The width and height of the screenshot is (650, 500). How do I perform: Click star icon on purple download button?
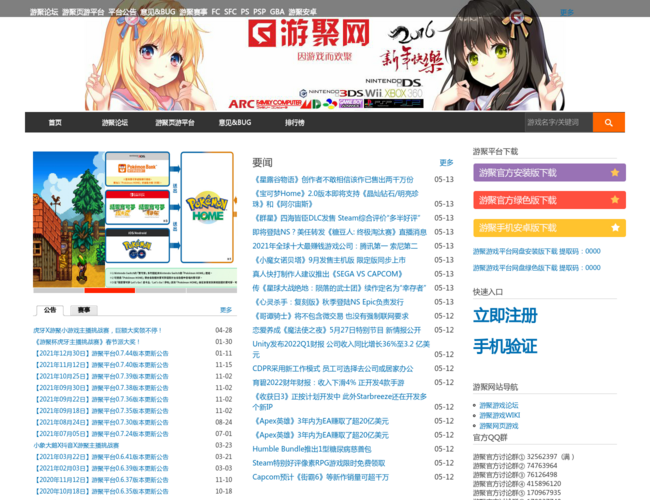point(614,173)
